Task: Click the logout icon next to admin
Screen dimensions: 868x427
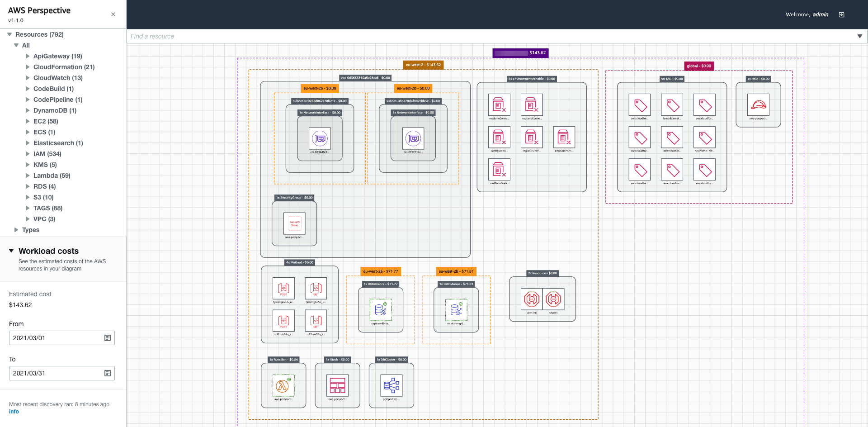Action: point(841,15)
